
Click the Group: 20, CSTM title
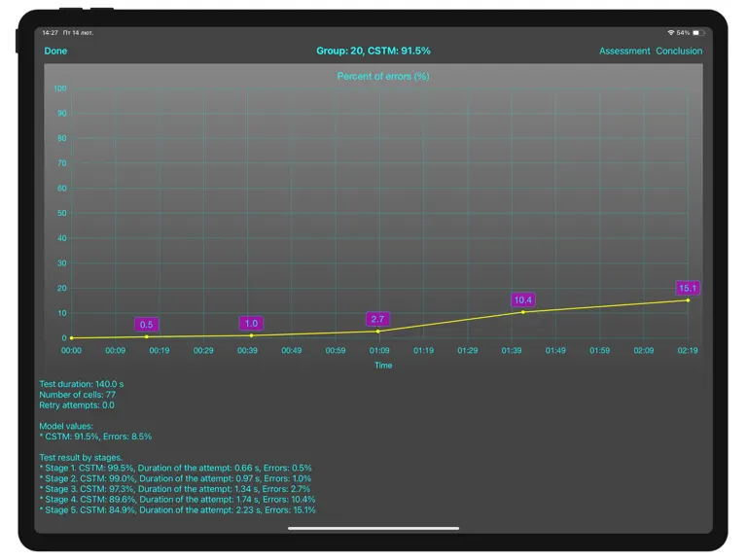tap(373, 51)
